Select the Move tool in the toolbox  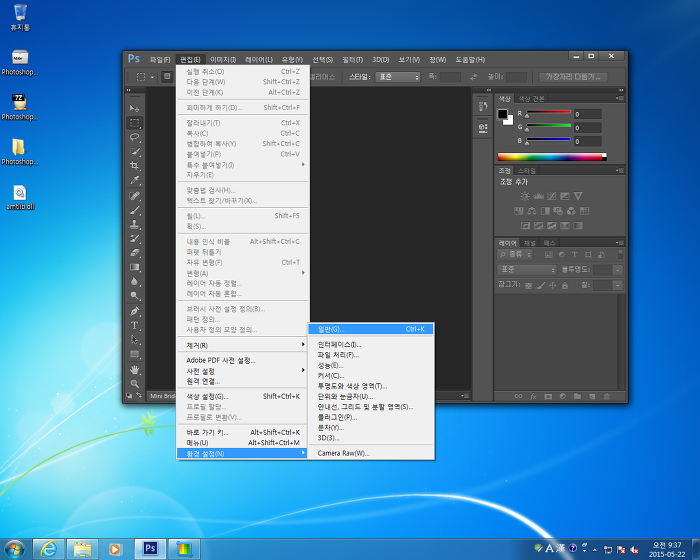click(134, 108)
